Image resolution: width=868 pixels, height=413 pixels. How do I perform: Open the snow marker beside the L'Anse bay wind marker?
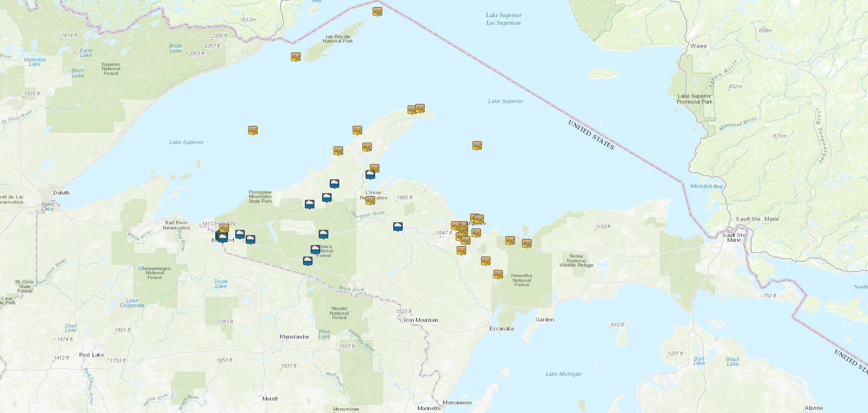coord(370,175)
